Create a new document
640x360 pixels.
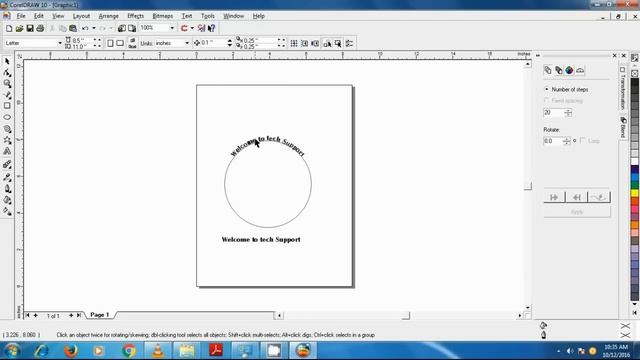click(9, 28)
